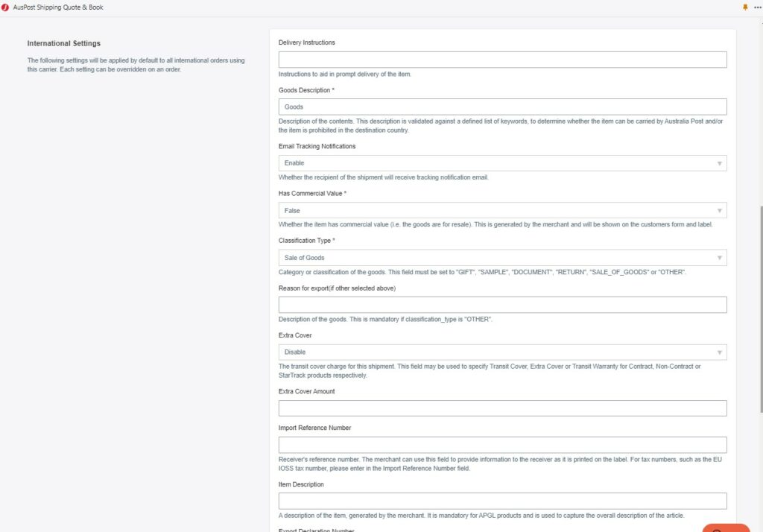Click the "Delivery Instructions" label
The width and height of the screenshot is (763, 532).
306,42
